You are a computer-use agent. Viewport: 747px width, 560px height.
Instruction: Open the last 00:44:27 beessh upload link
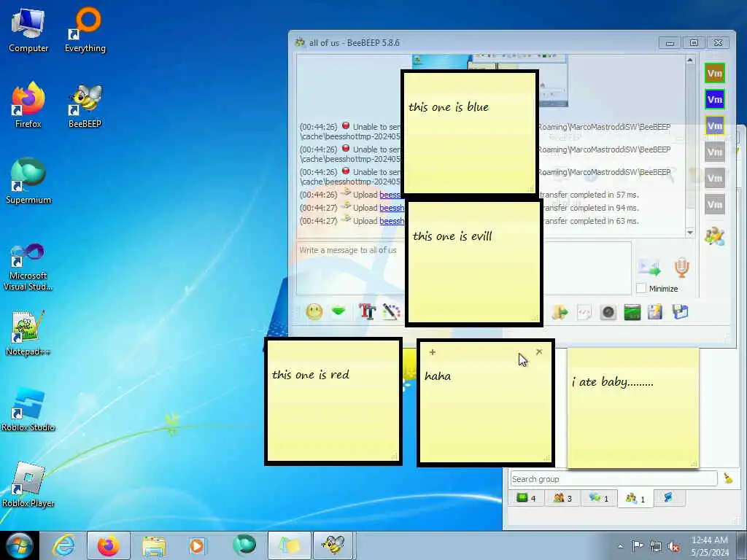392,221
